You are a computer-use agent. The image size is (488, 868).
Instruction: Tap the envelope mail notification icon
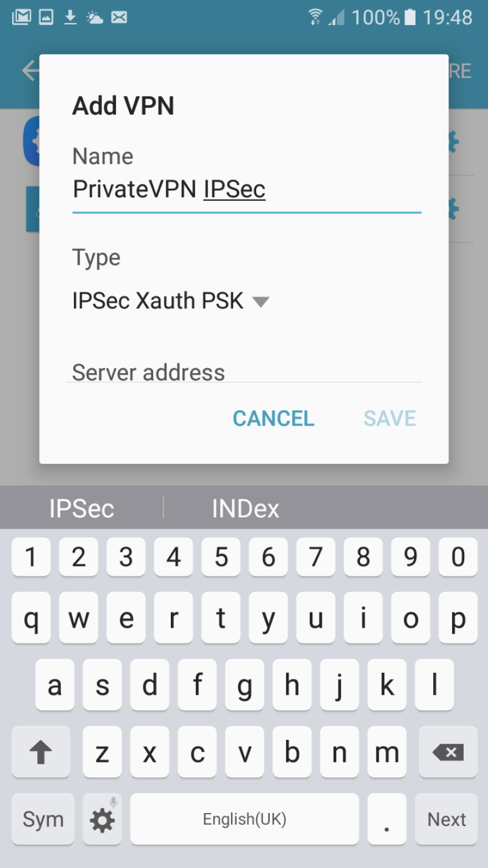point(119,17)
